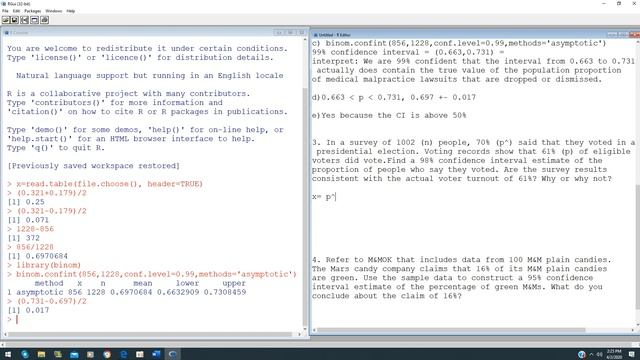Open the Action Center notifications icon

631,354
